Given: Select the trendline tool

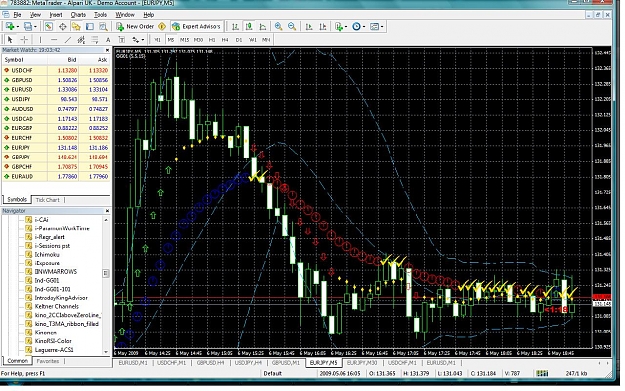Looking at the screenshot, I should [68, 40].
